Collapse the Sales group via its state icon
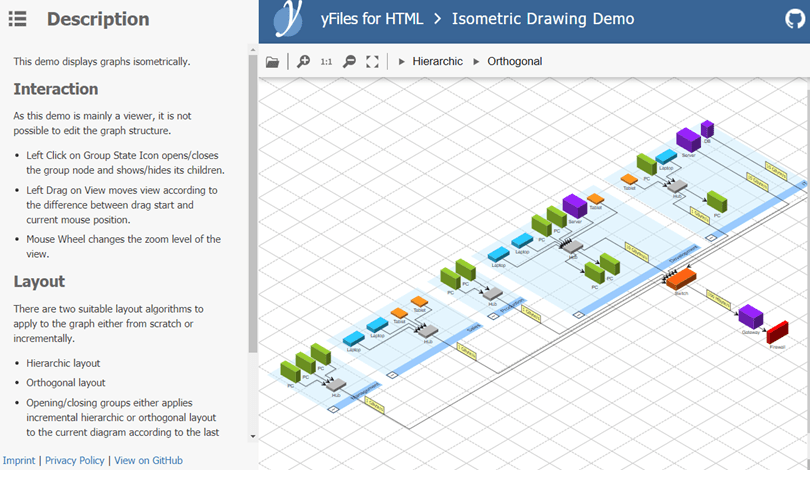This screenshot has height=479, width=810. (x=392, y=375)
